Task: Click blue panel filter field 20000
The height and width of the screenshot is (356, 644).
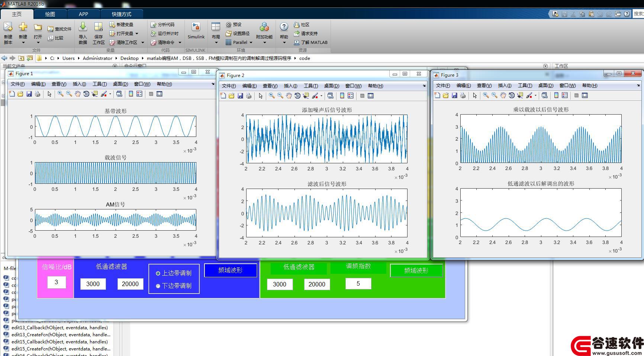Action: pyautogui.click(x=131, y=284)
